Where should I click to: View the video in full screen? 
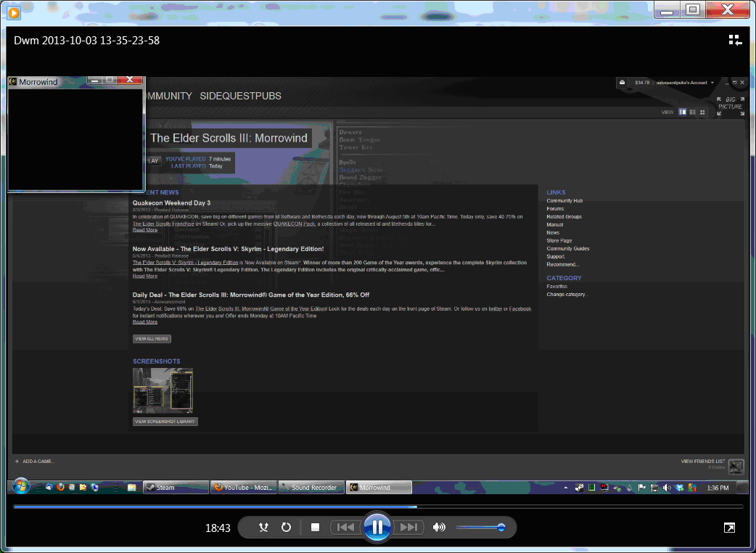(729, 528)
